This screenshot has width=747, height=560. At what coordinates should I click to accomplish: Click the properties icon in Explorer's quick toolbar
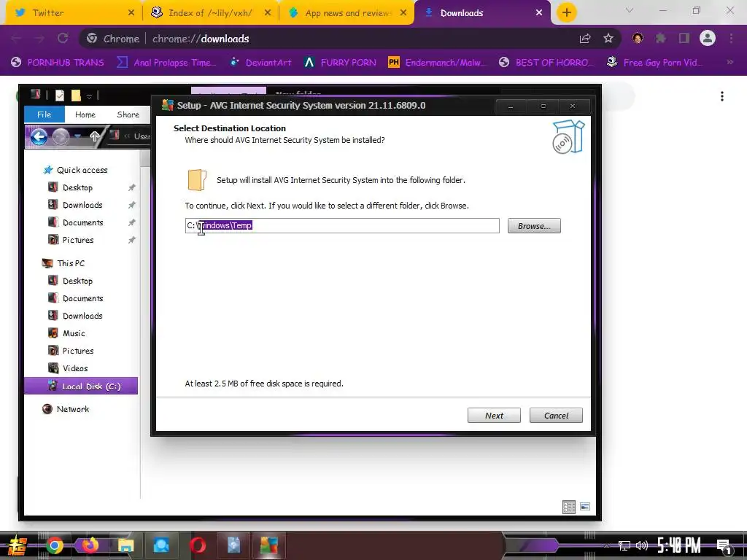coord(60,96)
